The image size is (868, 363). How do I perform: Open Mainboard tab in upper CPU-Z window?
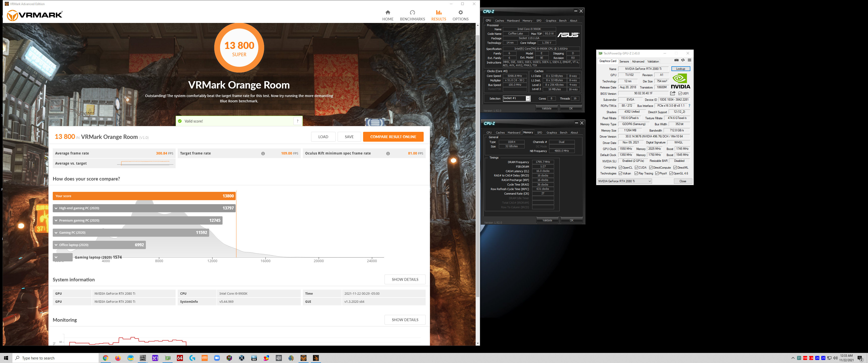click(x=513, y=21)
